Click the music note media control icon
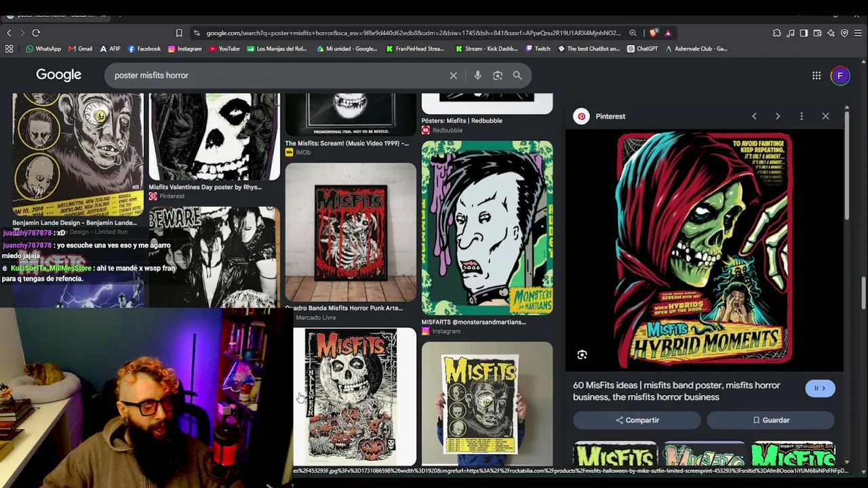This screenshot has width=868, height=488. tap(790, 33)
